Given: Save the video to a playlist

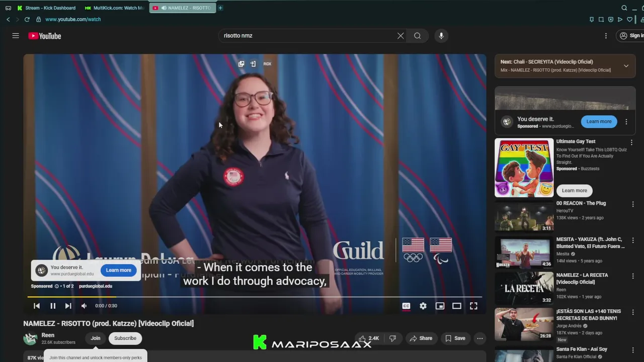Looking at the screenshot, I should pyautogui.click(x=455, y=338).
